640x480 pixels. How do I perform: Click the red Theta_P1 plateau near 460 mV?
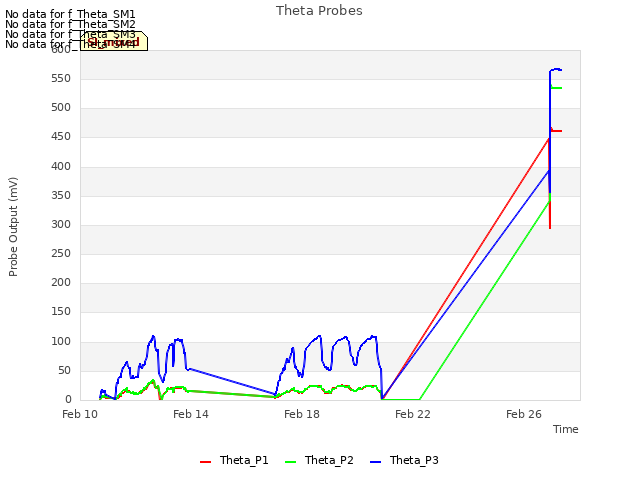(x=556, y=131)
